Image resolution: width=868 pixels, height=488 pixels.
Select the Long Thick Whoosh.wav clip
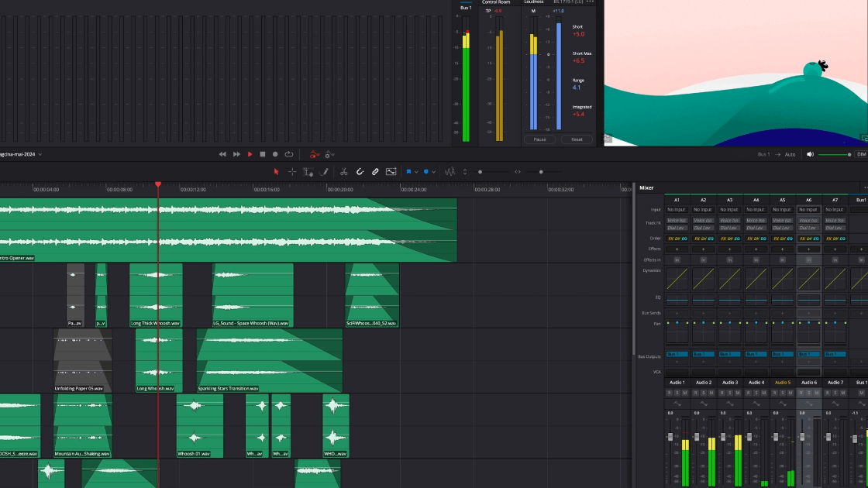[156, 295]
